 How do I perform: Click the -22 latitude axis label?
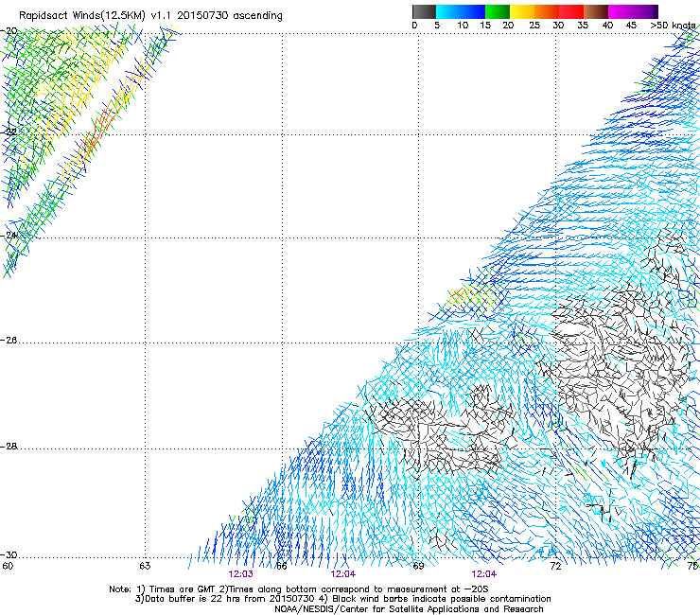click(x=9, y=132)
